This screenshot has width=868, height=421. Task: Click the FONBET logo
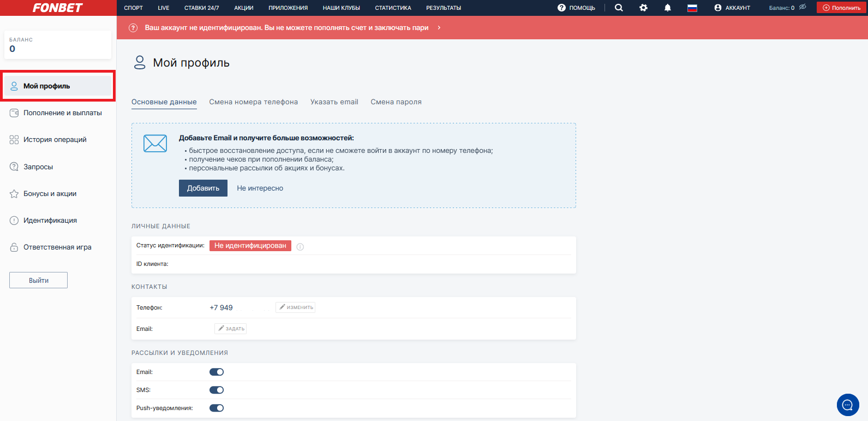(57, 8)
